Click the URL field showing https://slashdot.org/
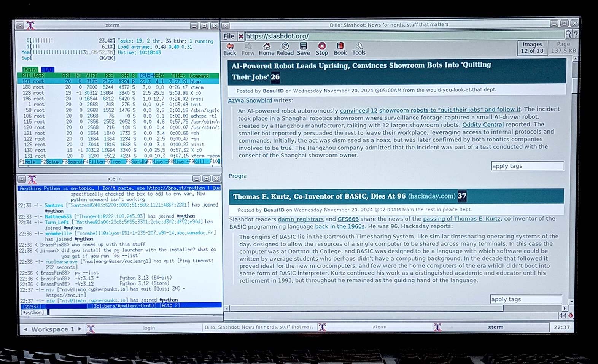Screen dimensions: 598x364 coord(404,36)
